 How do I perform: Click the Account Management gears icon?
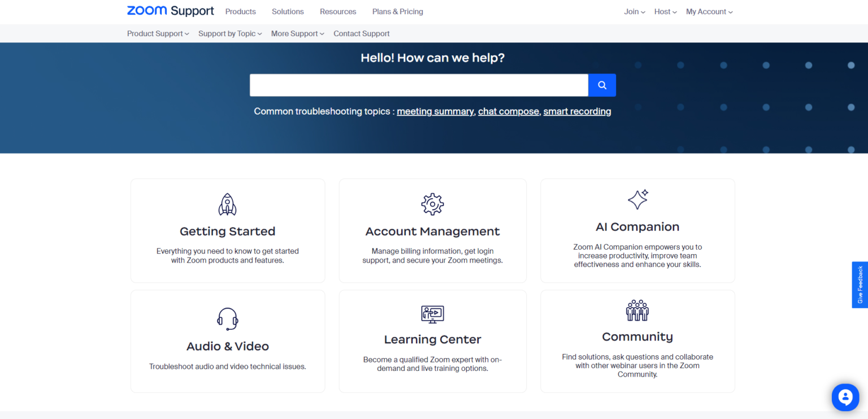pyautogui.click(x=432, y=204)
